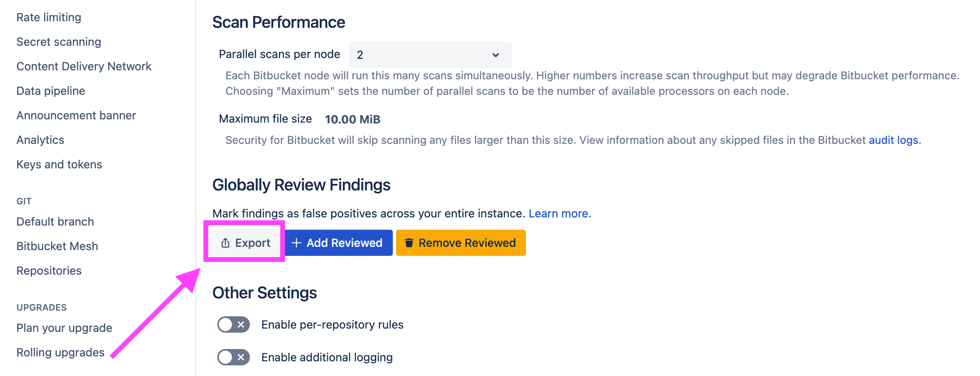This screenshot has height=376, width=980.
Task: Select Secret scanning in the sidebar
Action: coord(58,41)
